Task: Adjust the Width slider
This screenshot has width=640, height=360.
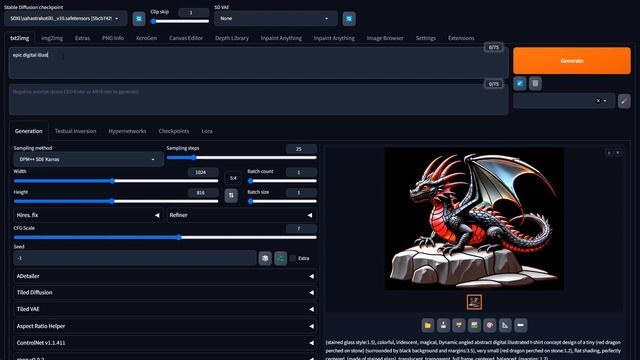Action: click(116, 181)
